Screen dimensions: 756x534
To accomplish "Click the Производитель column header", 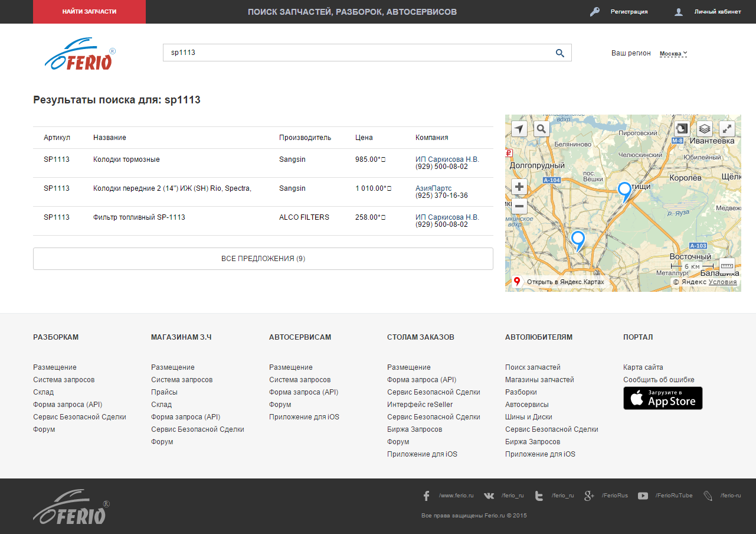I will (305, 138).
